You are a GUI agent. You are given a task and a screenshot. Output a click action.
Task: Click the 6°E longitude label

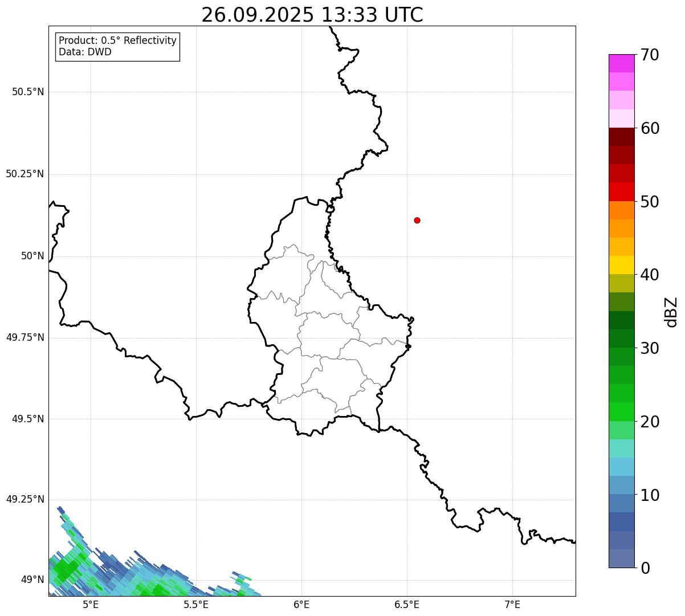[301, 605]
